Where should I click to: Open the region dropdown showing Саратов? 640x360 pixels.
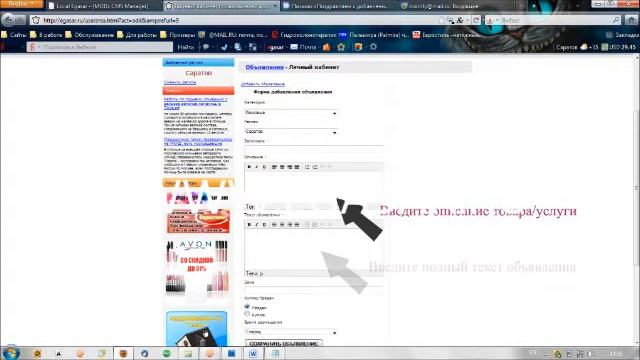[x=291, y=132]
